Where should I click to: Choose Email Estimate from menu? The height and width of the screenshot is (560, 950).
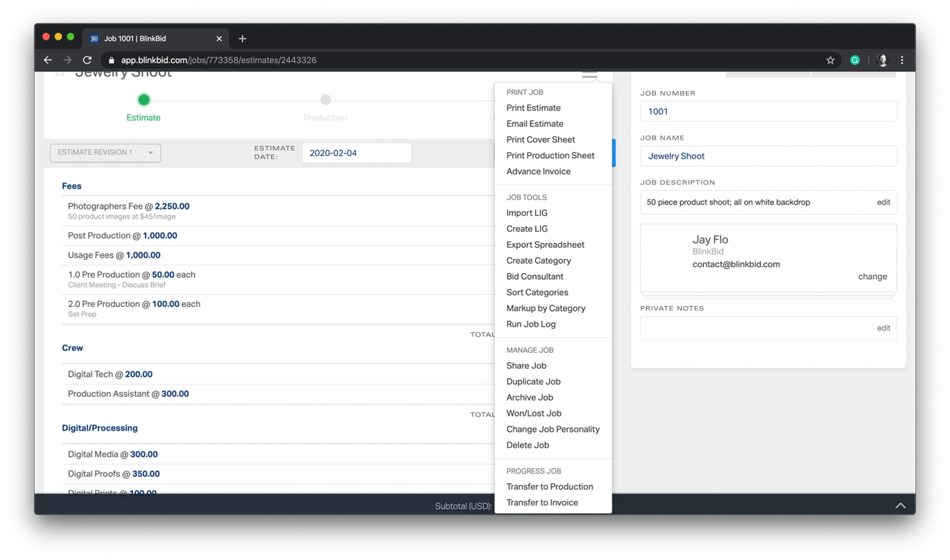click(534, 123)
